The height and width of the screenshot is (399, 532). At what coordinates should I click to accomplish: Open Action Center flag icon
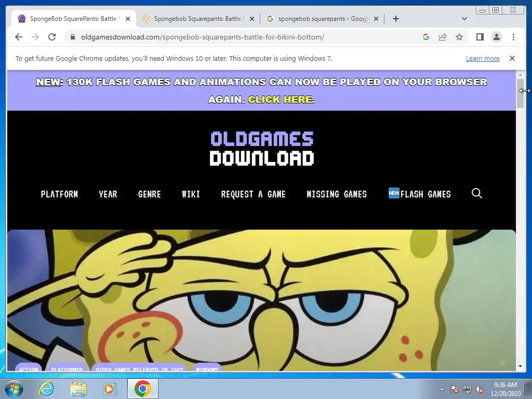[454, 389]
